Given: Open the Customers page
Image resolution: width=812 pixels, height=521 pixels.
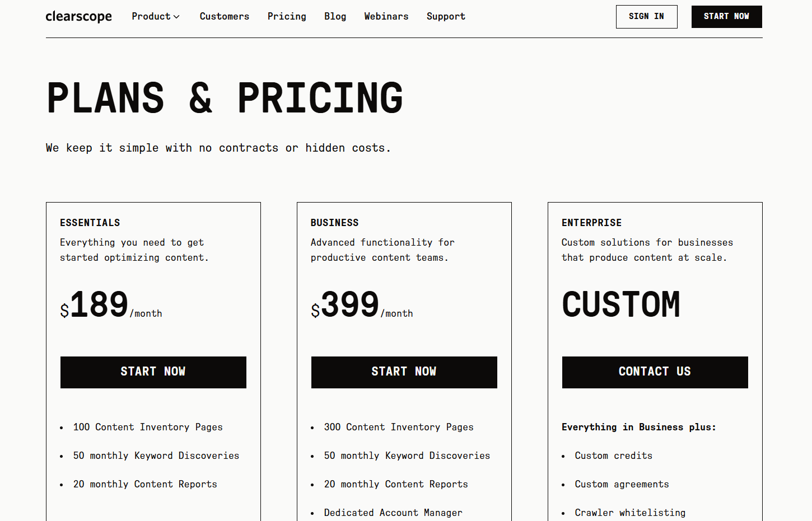Looking at the screenshot, I should (x=224, y=17).
